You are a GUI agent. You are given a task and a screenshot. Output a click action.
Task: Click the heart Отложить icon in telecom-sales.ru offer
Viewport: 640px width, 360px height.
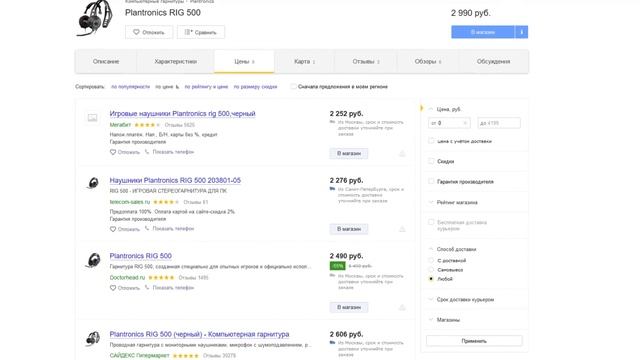(x=113, y=229)
